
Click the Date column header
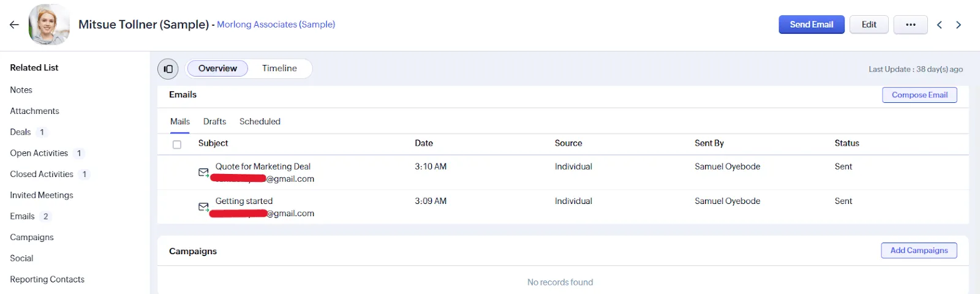[x=424, y=143]
